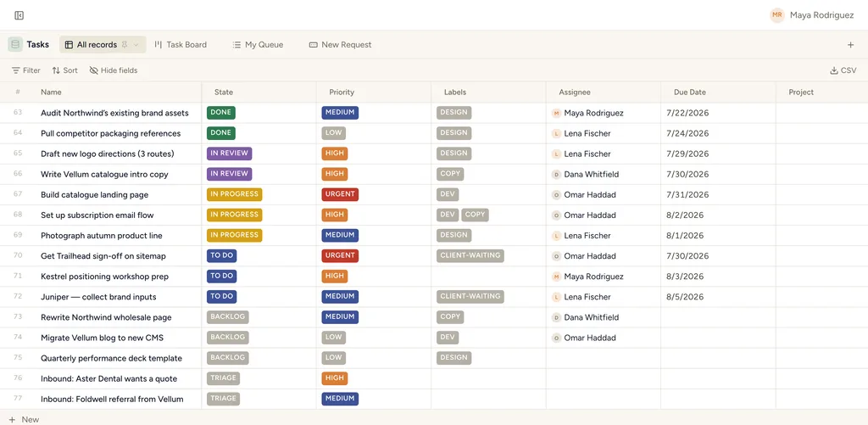Viewport: 868px width, 425px height.
Task: Click the Labels column header
Action: pos(455,92)
